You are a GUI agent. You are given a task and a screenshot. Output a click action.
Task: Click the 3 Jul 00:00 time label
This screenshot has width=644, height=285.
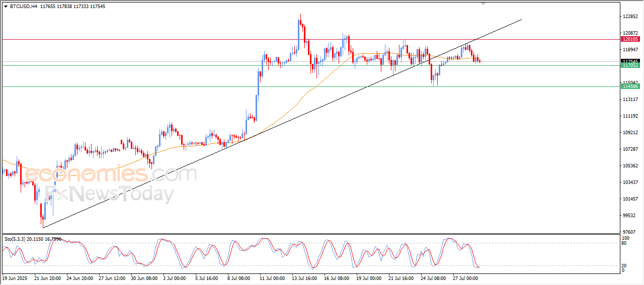click(x=176, y=278)
